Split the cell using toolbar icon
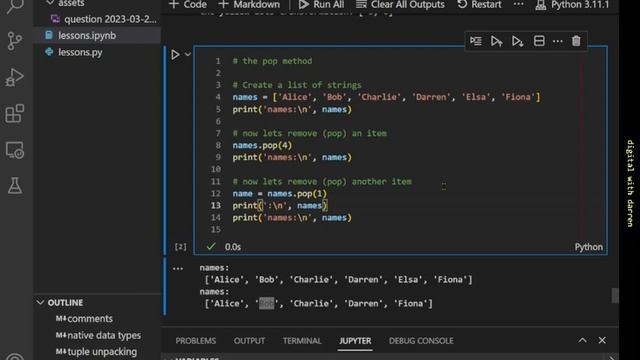The width and height of the screenshot is (640, 360). 539,41
